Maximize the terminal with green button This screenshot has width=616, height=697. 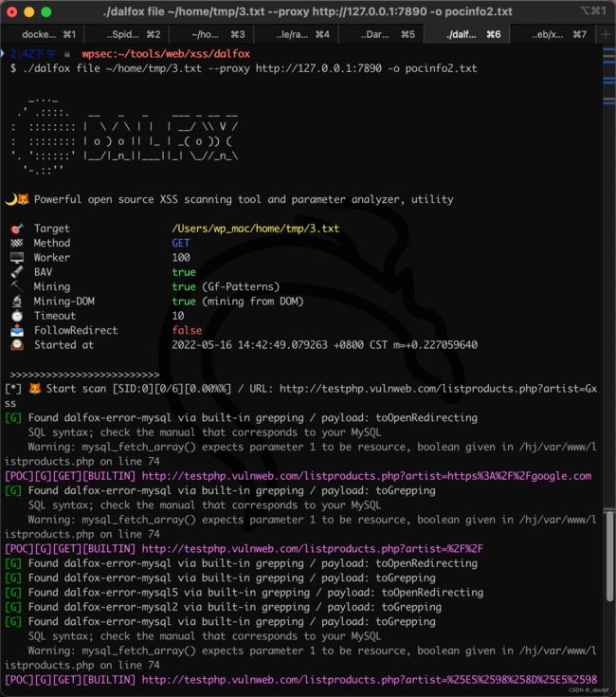[x=46, y=12]
